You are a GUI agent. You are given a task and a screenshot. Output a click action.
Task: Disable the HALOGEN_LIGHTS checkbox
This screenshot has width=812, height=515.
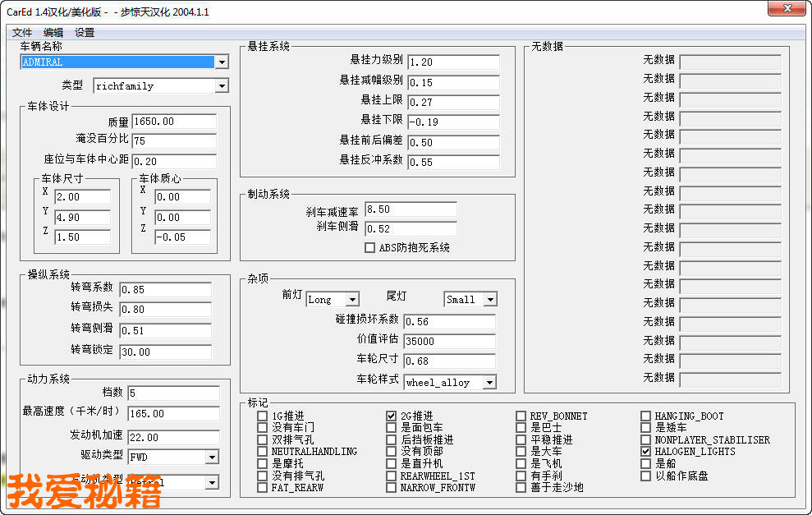pos(646,452)
